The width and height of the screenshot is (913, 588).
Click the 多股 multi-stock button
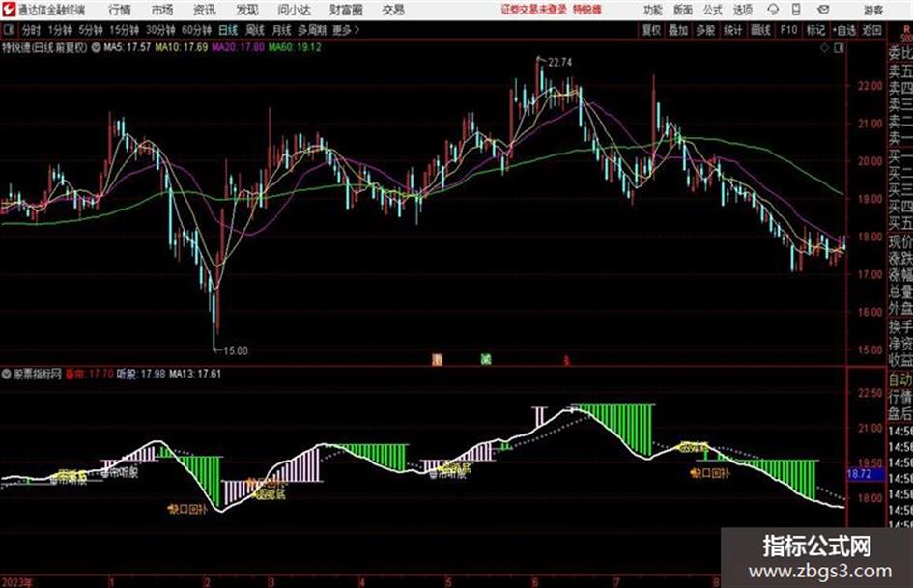[705, 30]
